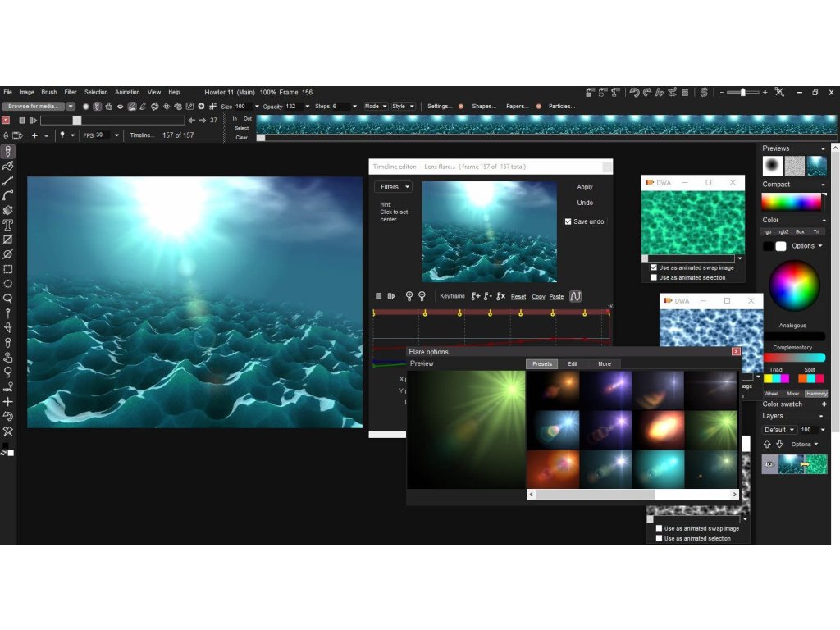
Task: Click the add keyframe icon in Timeline editor
Action: pyautogui.click(x=475, y=296)
